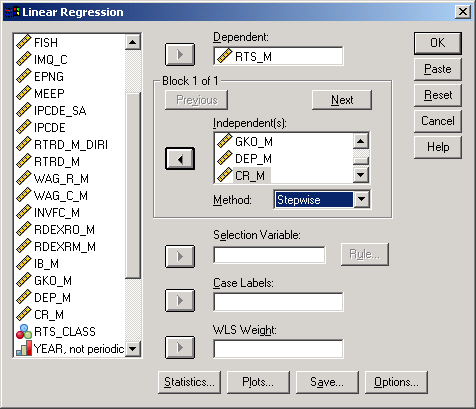
Task: Cancel the Linear Regression dialog
Action: point(438,121)
